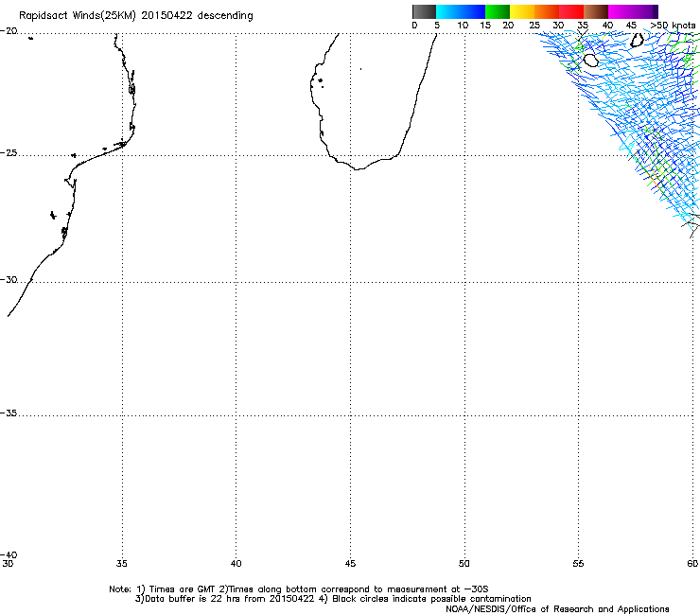Select the legend's '40' knots tick label
700x615 pixels.
(x=607, y=26)
